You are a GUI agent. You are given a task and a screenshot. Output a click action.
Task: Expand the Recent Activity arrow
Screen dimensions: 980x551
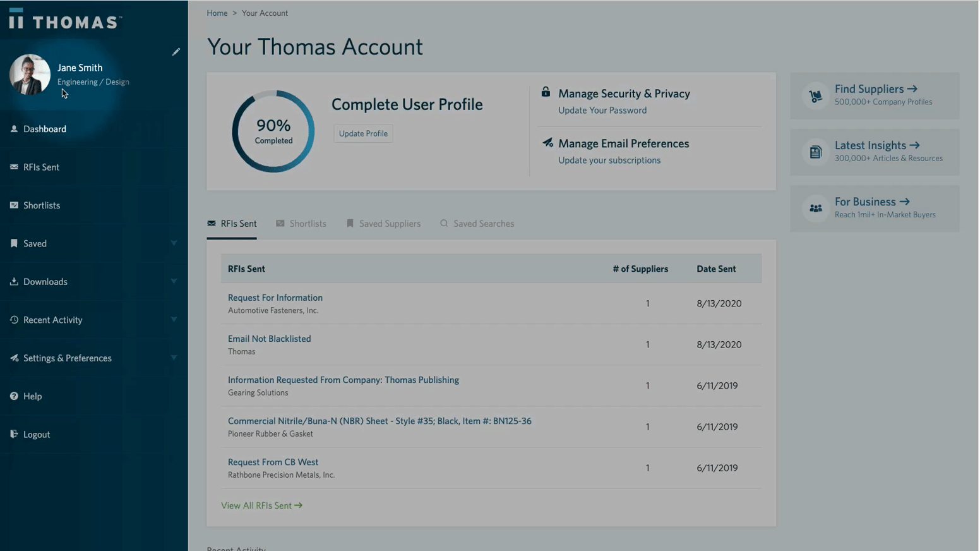tap(174, 320)
